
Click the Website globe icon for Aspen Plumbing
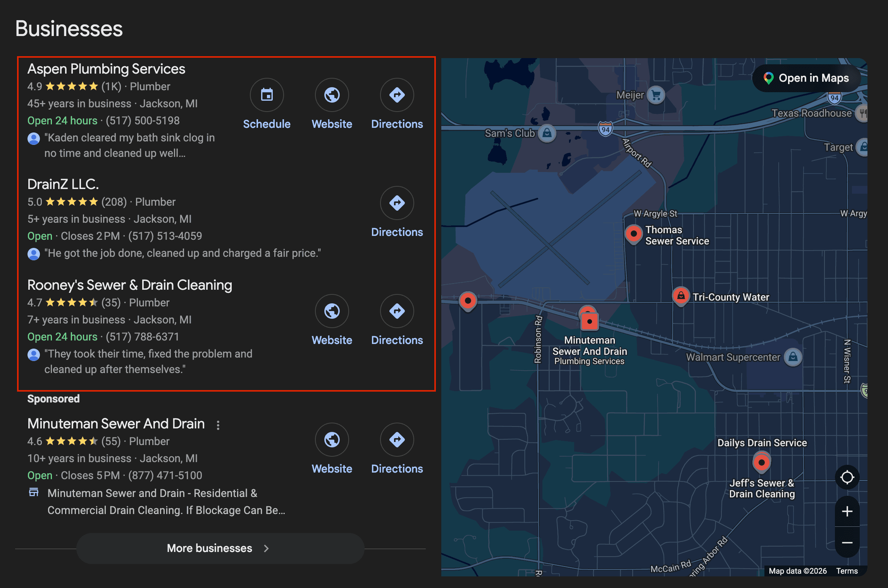tap(332, 95)
